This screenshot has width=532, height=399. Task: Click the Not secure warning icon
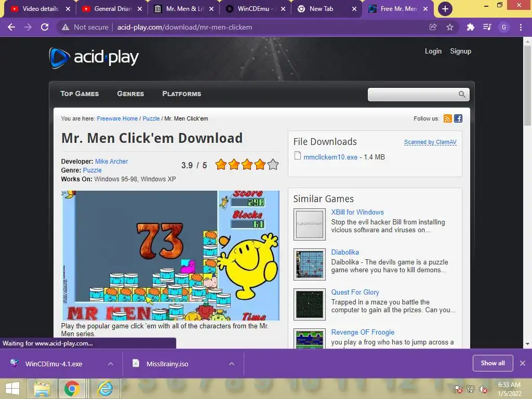65,27
